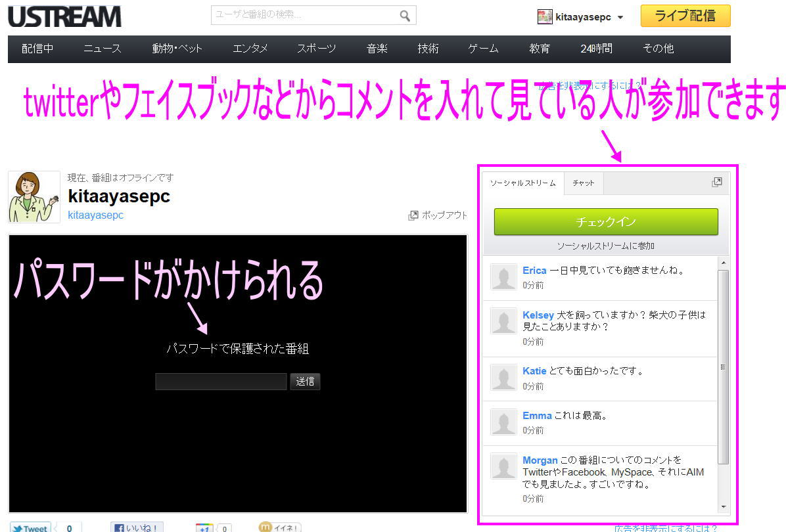The height and width of the screenshot is (532, 786).
Task: Open the 技術 category
Action: point(428,49)
